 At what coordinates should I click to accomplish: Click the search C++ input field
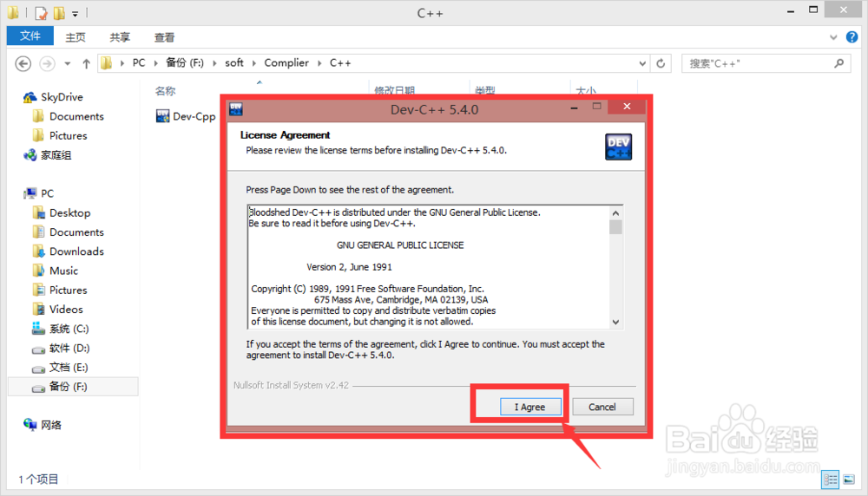tap(757, 63)
